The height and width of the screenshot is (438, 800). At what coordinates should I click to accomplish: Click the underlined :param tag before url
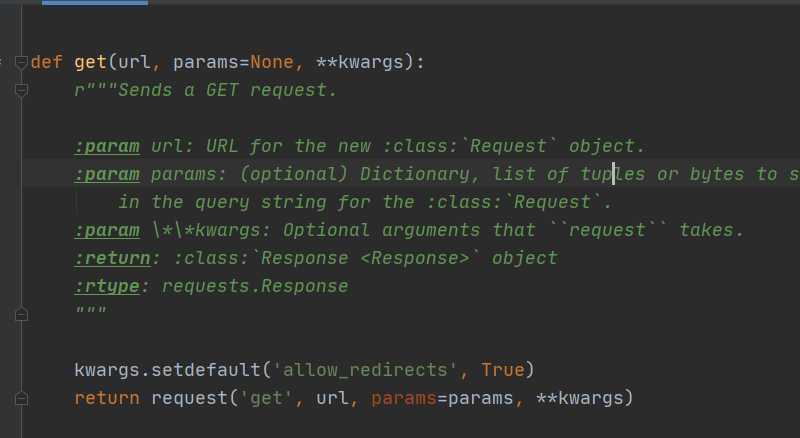(107, 147)
